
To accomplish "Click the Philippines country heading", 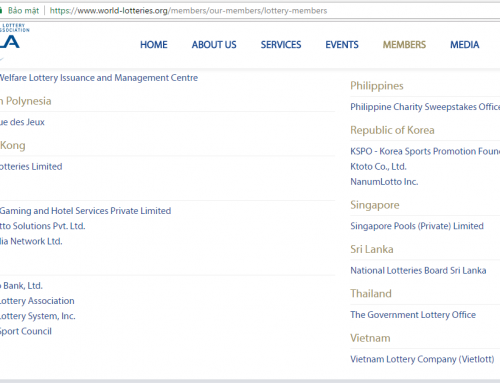I will [377, 86].
